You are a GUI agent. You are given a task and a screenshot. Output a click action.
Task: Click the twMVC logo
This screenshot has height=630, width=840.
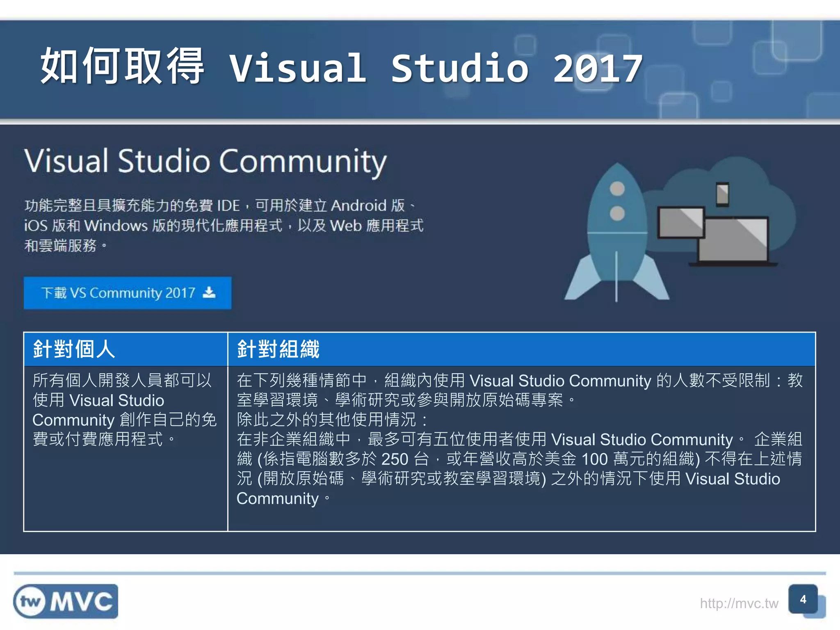pos(66,601)
